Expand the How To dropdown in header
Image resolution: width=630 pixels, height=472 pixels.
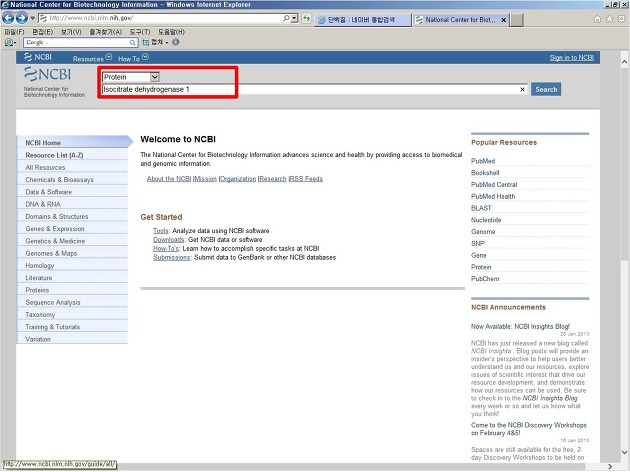[133, 58]
